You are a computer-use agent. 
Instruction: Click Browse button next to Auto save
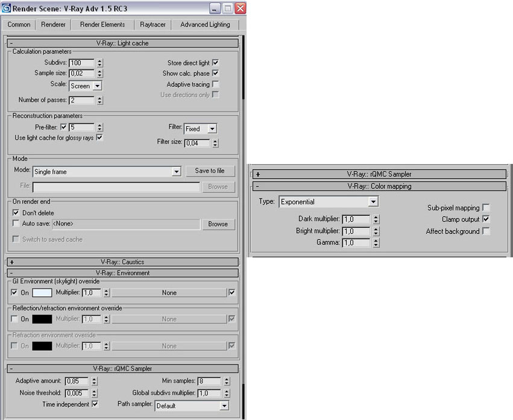(218, 224)
